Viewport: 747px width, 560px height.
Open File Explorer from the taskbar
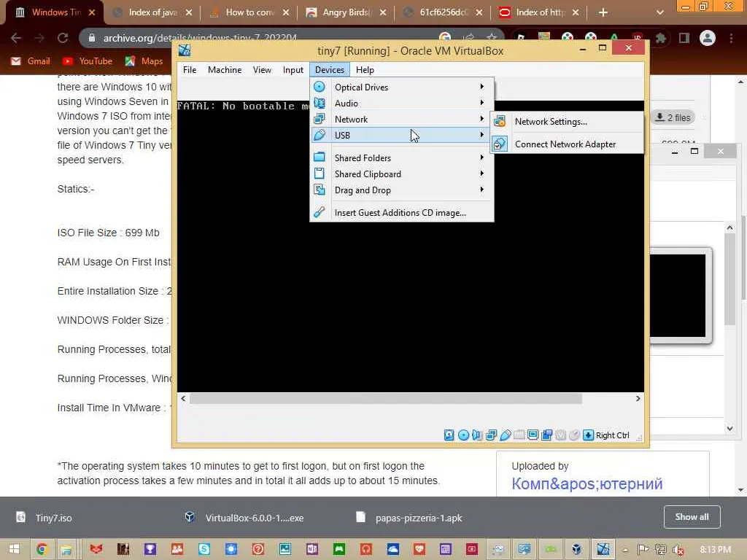(x=66, y=549)
